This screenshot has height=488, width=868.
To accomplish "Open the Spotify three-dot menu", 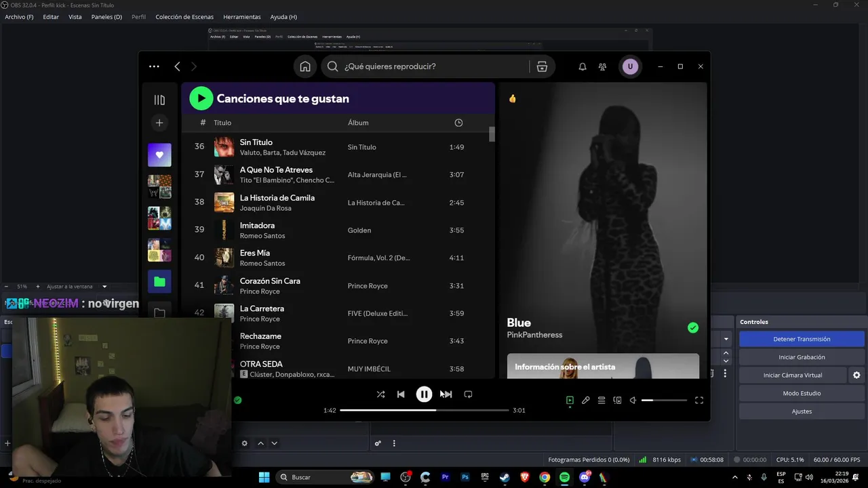I will point(154,66).
